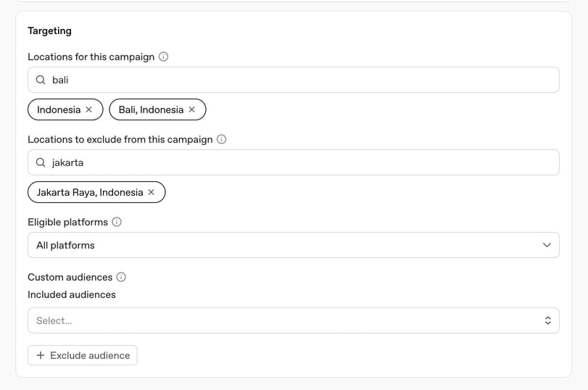Image resolution: width=588 pixels, height=390 pixels.
Task: Focus the excluded locations search field containing jakarta
Action: coord(294,162)
